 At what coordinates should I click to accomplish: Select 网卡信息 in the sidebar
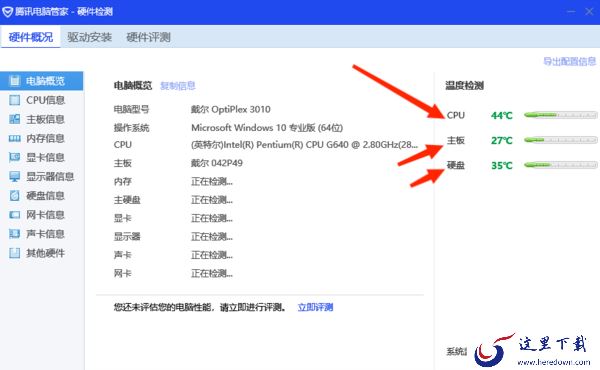point(41,215)
